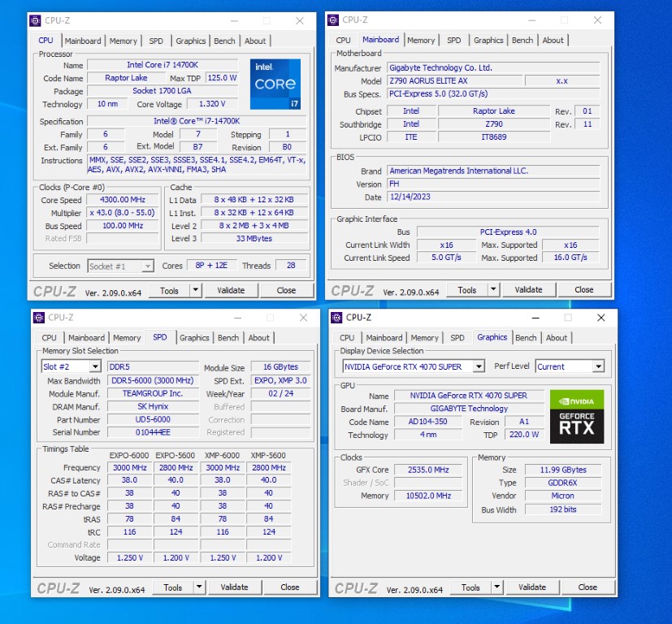Click the Cores value 8P + 12E
This screenshot has width=672, height=624.
[211, 266]
